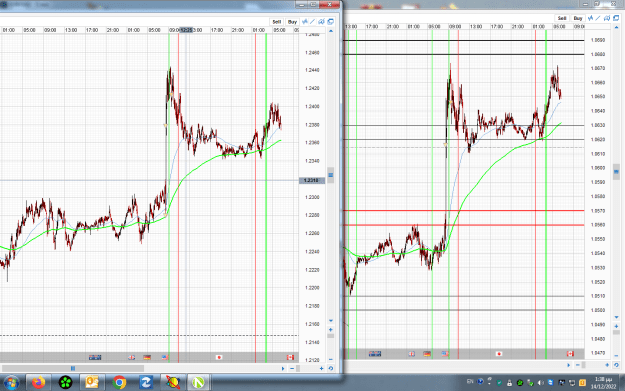Open the green N trading app in taskbar
The height and width of the screenshot is (391, 625).
(199, 383)
